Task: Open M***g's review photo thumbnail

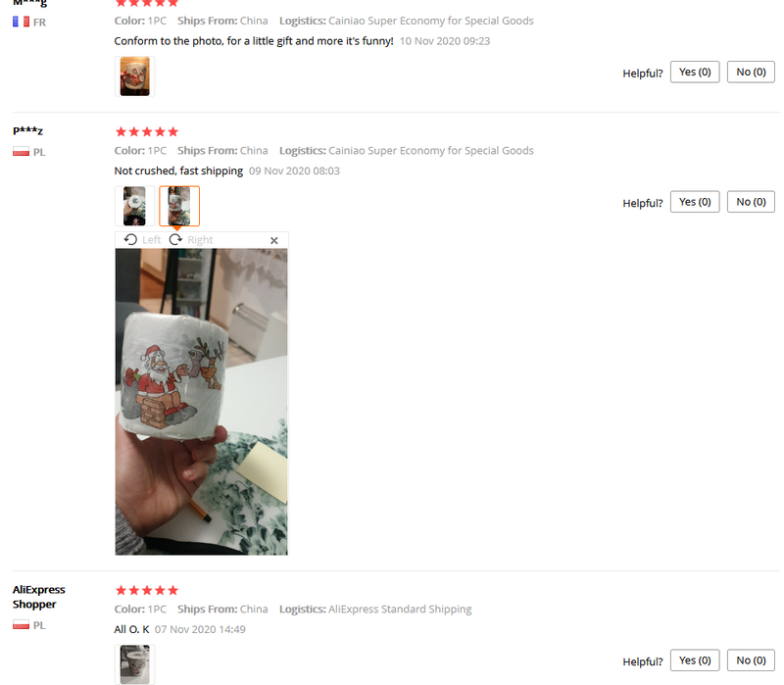Action: (x=134, y=76)
